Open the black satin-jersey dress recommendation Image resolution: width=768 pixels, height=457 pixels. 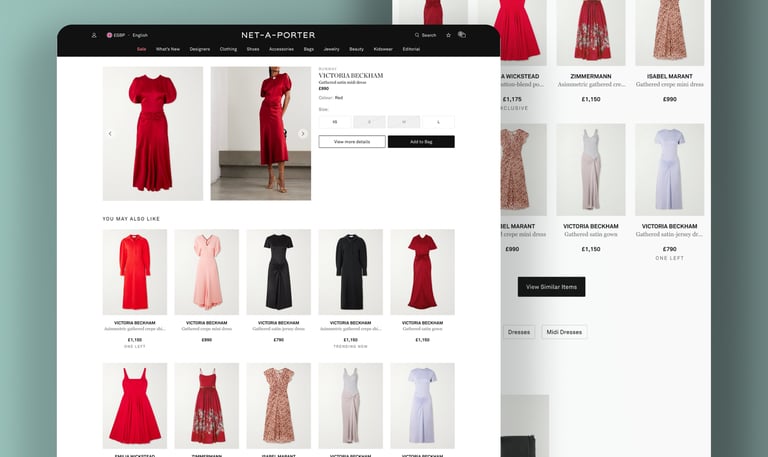(279, 272)
